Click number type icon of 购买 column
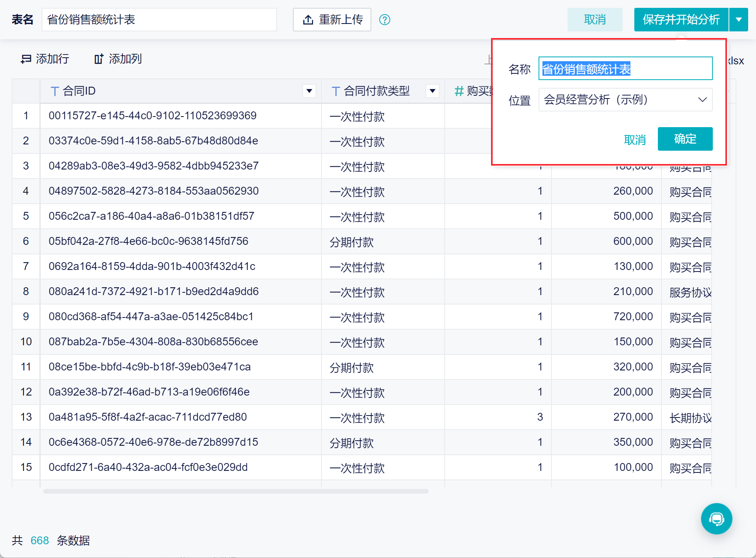 (459, 91)
